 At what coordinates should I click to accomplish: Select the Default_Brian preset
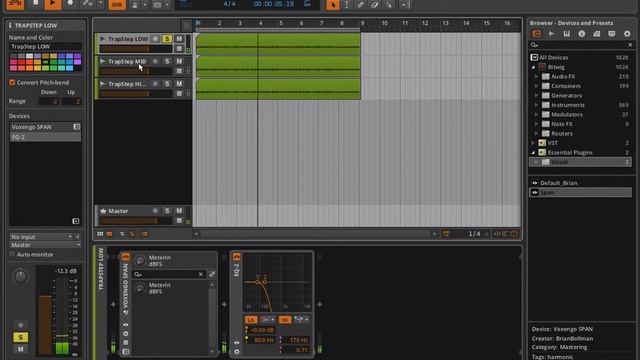point(580,183)
